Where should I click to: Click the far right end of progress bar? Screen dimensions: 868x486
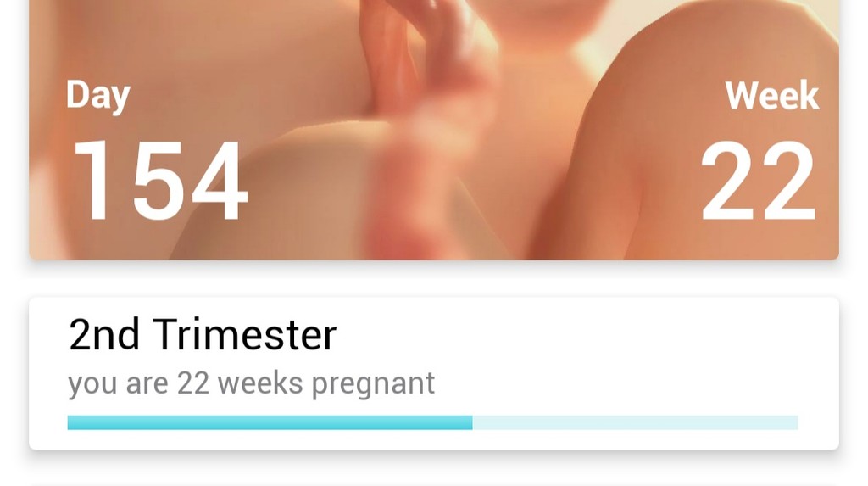tap(795, 422)
